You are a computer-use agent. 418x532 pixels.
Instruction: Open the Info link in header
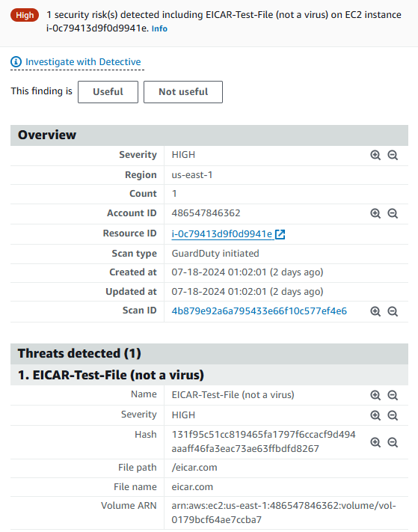(x=159, y=29)
